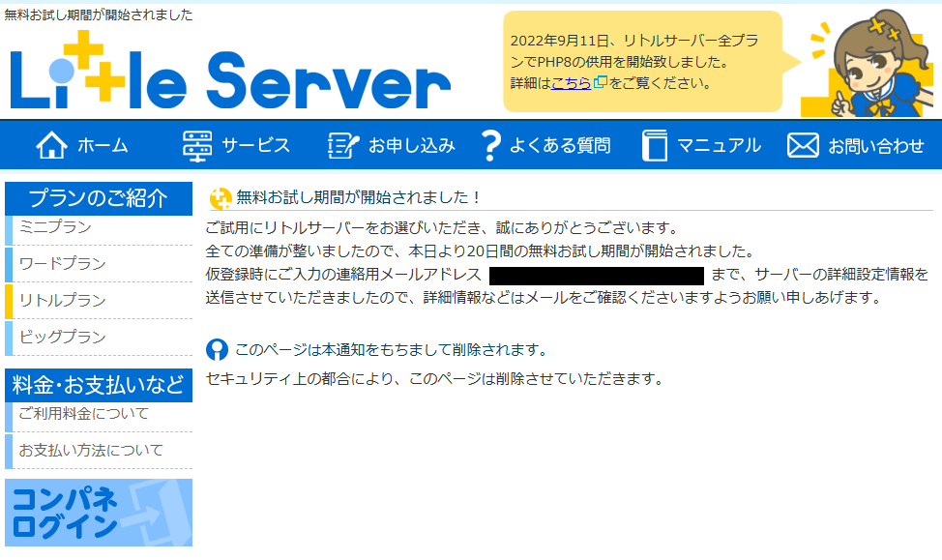Open the ミニプラン plan link
This screenshot has width=942, height=560.
[x=56, y=227]
